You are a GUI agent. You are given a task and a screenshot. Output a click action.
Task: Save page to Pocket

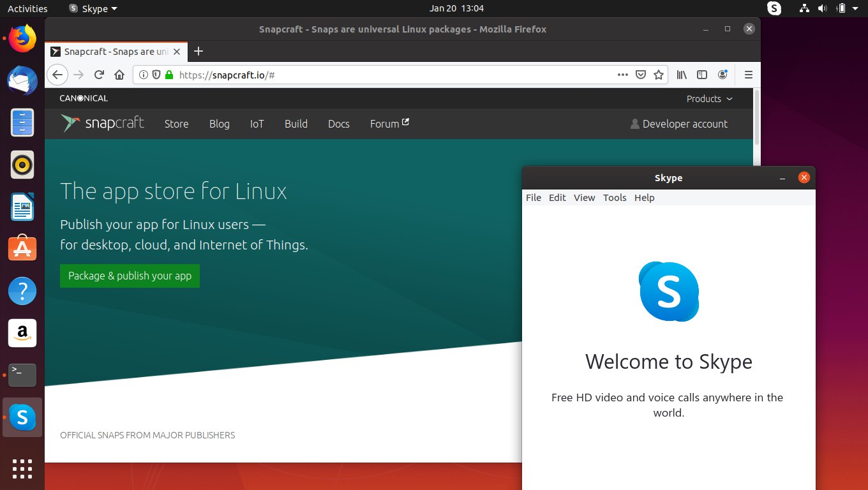coord(641,75)
